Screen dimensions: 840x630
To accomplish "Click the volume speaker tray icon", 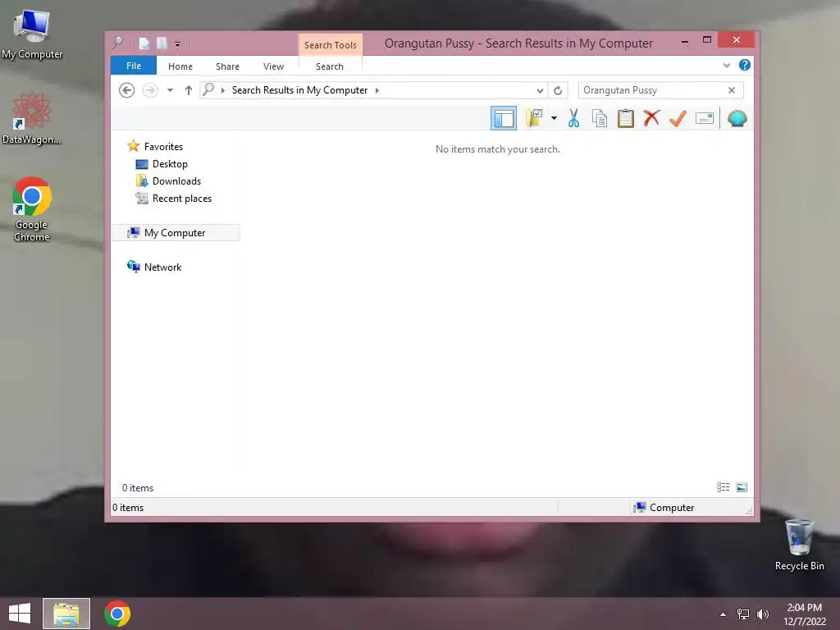I will tap(763, 614).
